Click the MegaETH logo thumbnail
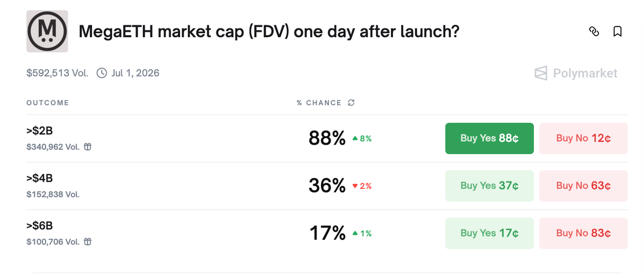 pyautogui.click(x=47, y=31)
